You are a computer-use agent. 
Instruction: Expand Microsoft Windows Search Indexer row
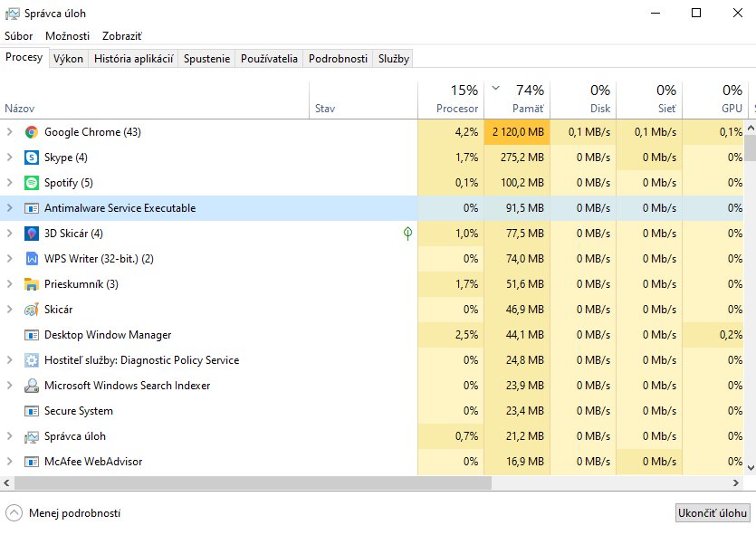(10, 386)
